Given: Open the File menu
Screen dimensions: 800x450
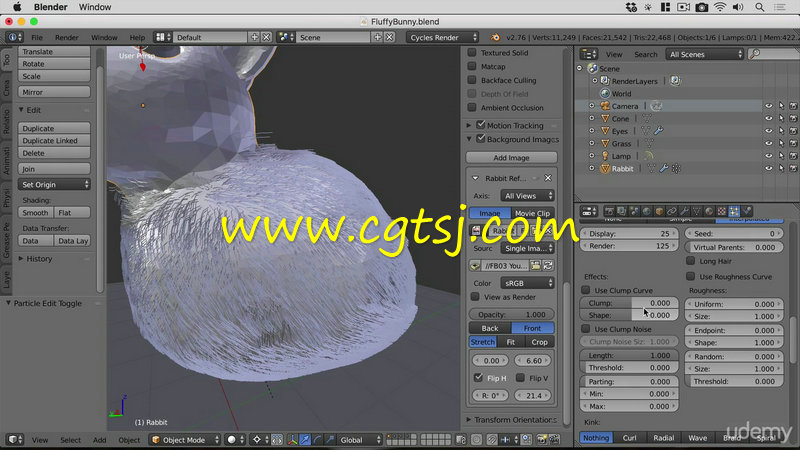Looking at the screenshot, I should point(37,37).
